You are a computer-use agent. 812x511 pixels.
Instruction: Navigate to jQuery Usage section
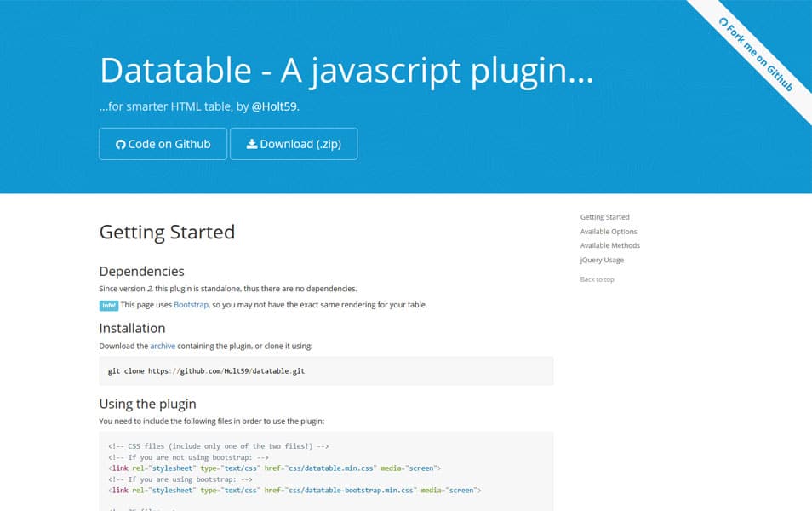pyautogui.click(x=602, y=260)
